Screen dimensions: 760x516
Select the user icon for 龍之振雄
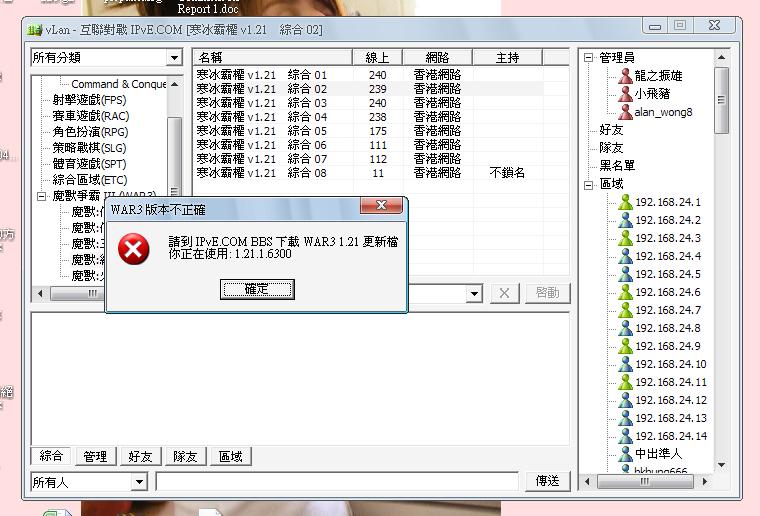pyautogui.click(x=625, y=76)
